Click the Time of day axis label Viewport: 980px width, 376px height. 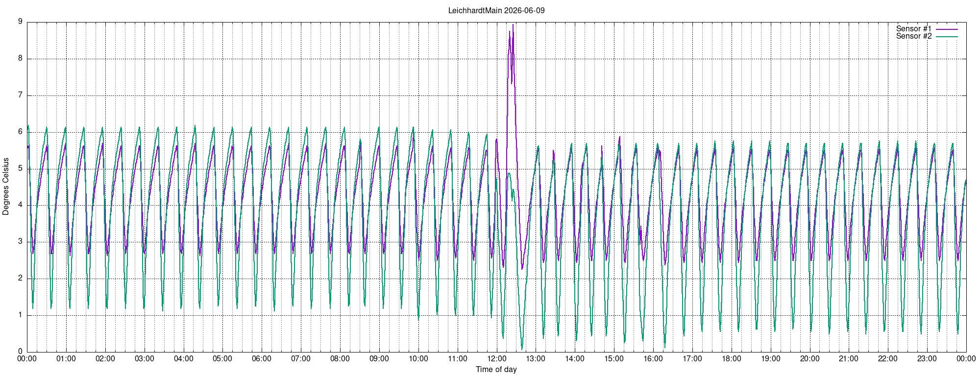click(x=496, y=370)
